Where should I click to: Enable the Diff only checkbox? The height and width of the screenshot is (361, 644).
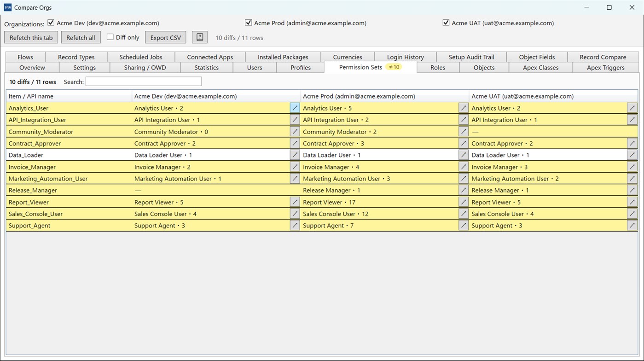[x=110, y=37]
